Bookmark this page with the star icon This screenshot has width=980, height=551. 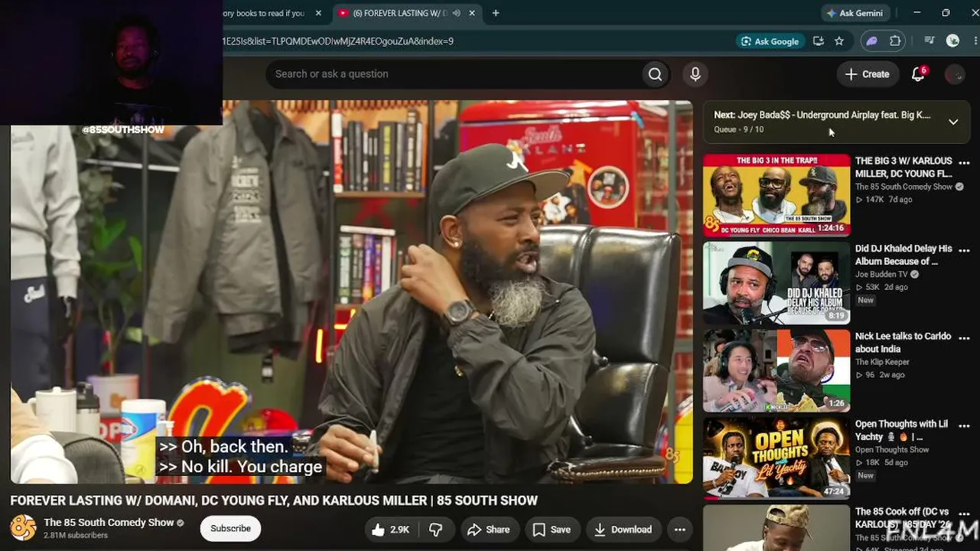click(x=839, y=41)
